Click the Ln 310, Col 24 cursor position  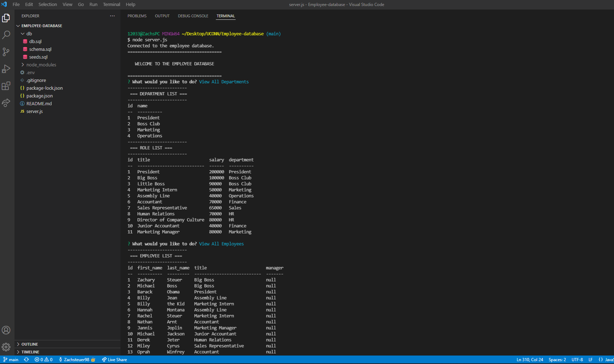(x=530, y=360)
